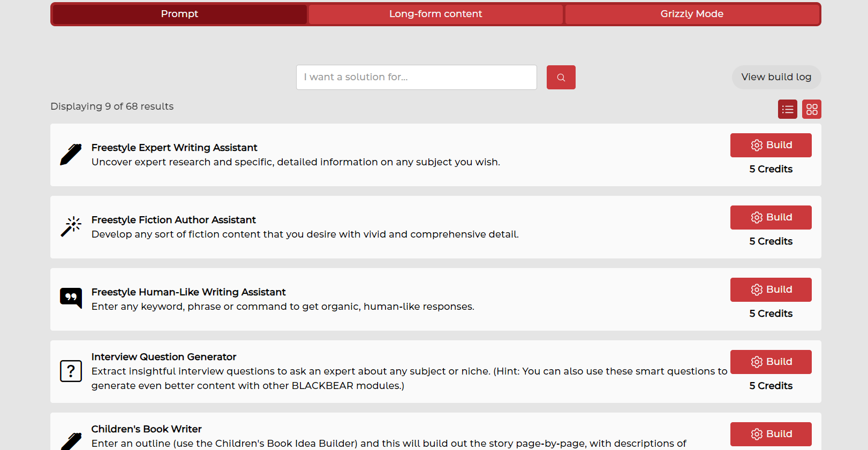Build the Children's Book Writer
Image resolution: width=868 pixels, height=450 pixels.
[x=771, y=434]
